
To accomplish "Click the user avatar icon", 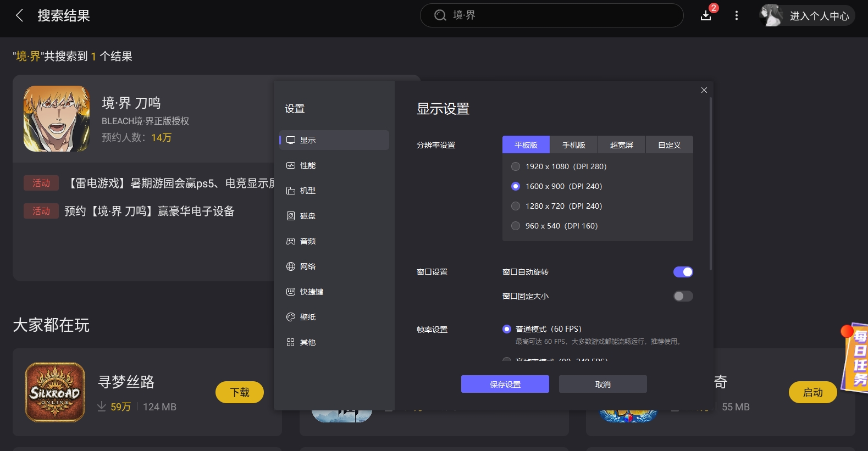I will click(x=771, y=15).
